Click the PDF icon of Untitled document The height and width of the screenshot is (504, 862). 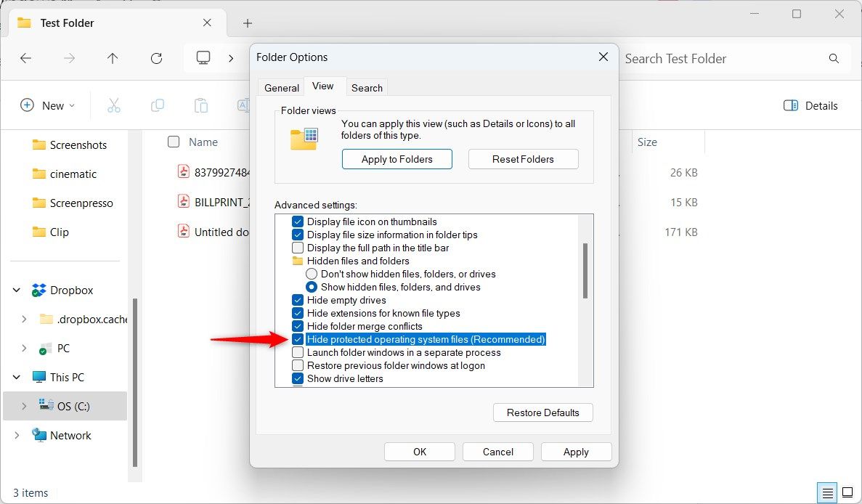point(184,232)
